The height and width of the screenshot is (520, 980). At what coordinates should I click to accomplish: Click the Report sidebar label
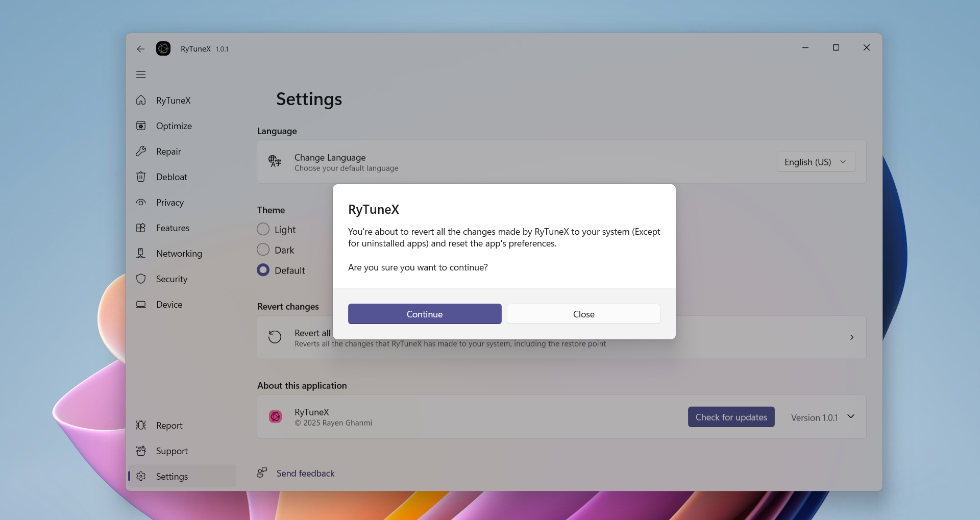tap(169, 426)
